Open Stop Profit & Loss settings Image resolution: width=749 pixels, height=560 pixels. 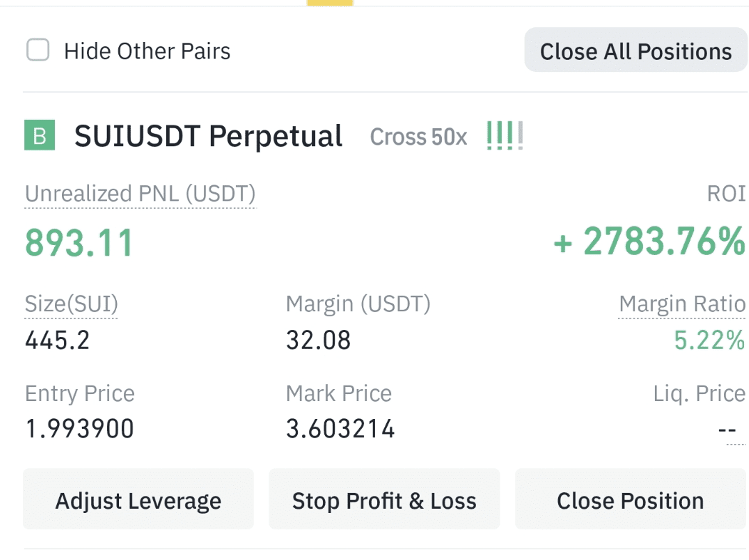point(385,499)
